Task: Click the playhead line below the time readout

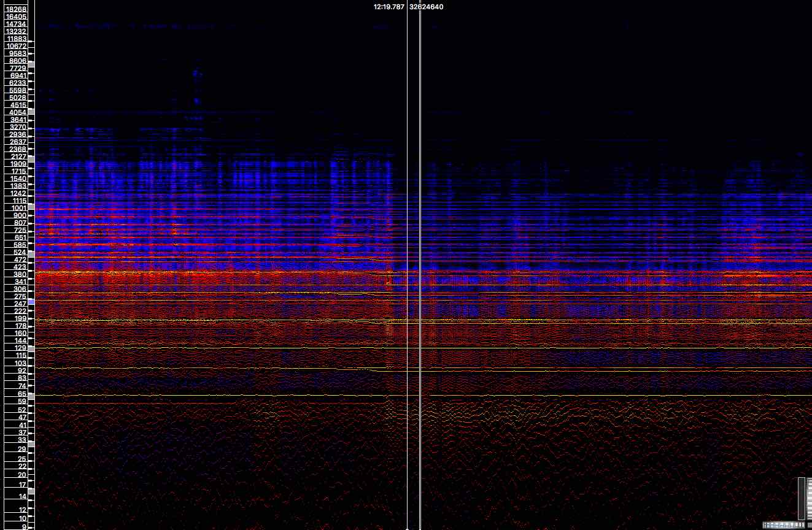Action: (407, 245)
